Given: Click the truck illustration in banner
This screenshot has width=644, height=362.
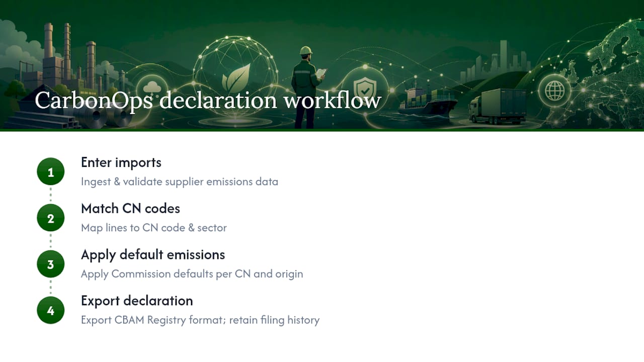Looking at the screenshot, I should [498, 107].
